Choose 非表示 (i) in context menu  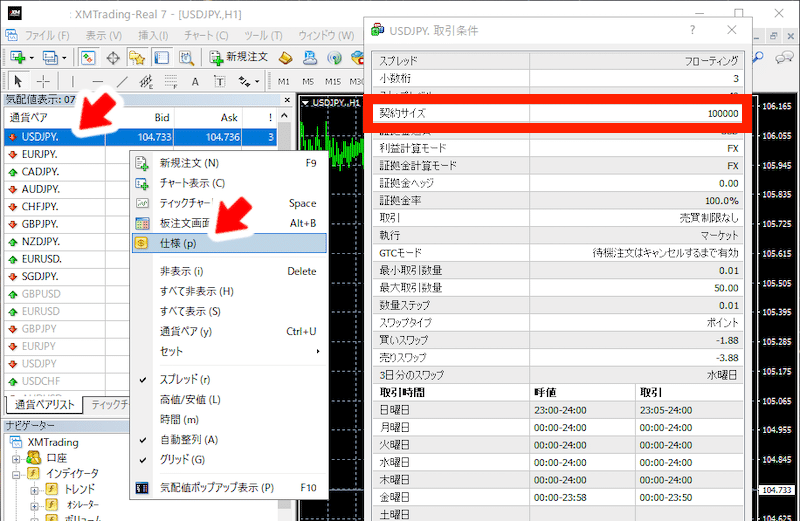tap(229, 271)
